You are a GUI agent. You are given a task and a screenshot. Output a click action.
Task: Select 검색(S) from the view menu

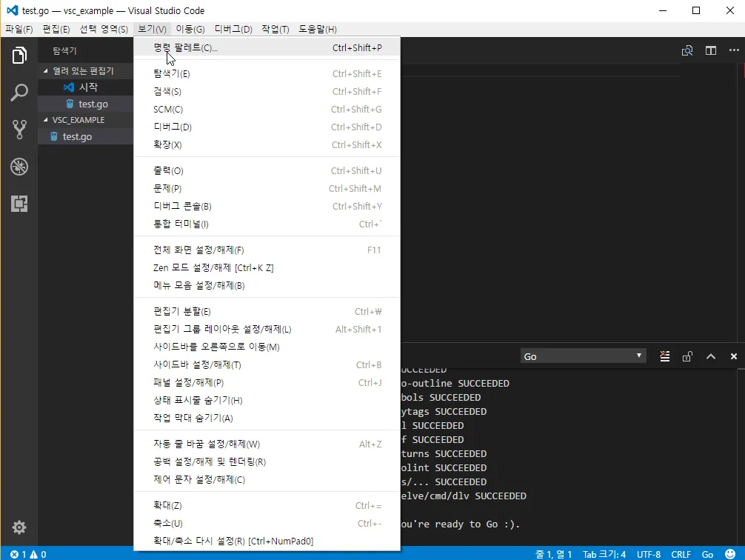tap(267, 91)
